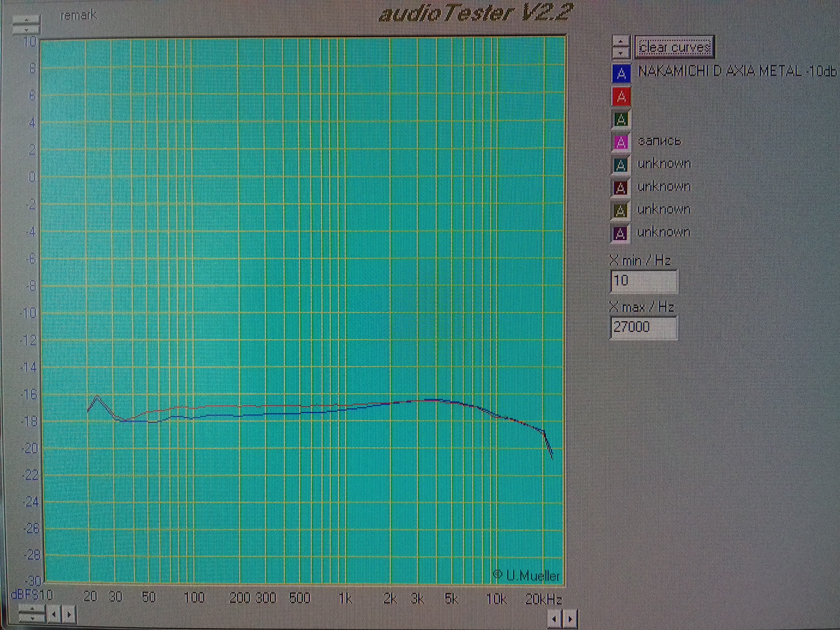Select the red curve A button
Viewport: 840px width, 630px height.
pos(621,97)
